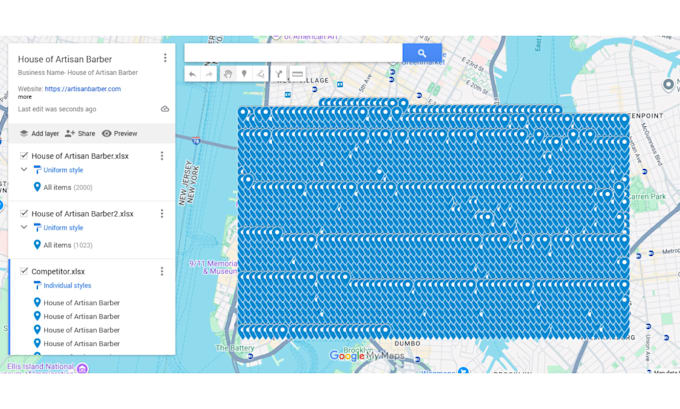
Task: Select the Draw a line tool
Action: (260, 74)
